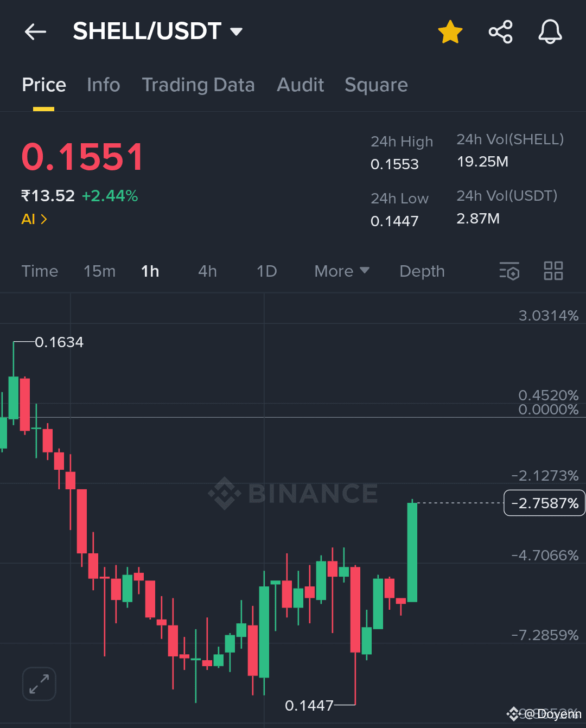Tap the back arrow icon
586x728 pixels.
35,32
